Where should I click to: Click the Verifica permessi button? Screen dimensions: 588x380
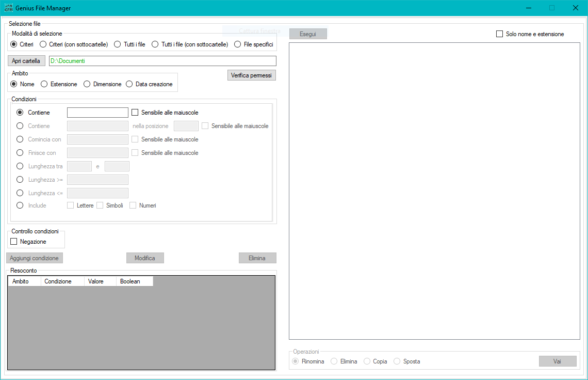pyautogui.click(x=251, y=75)
